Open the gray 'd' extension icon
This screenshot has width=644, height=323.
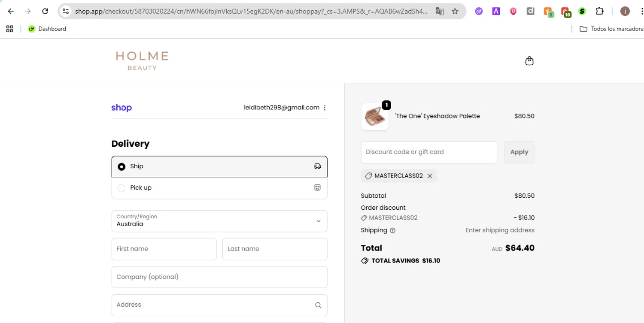pyautogui.click(x=530, y=12)
